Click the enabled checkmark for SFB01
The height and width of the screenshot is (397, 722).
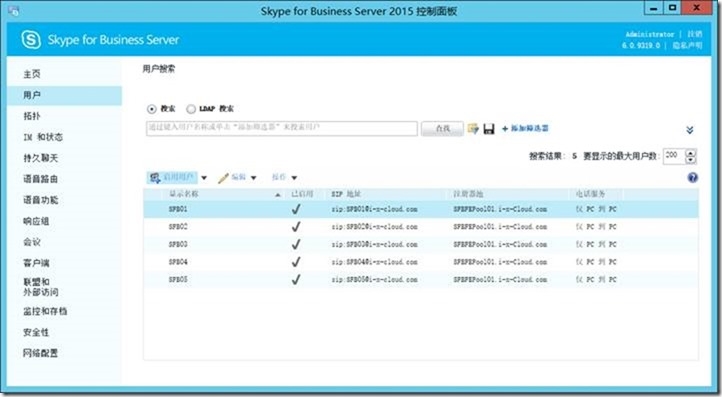coord(296,209)
